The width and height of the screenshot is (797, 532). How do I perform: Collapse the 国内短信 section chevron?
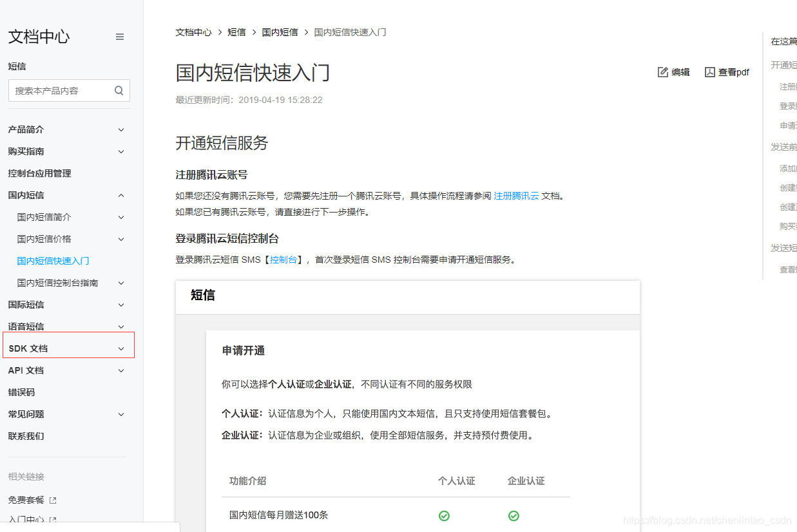point(121,195)
